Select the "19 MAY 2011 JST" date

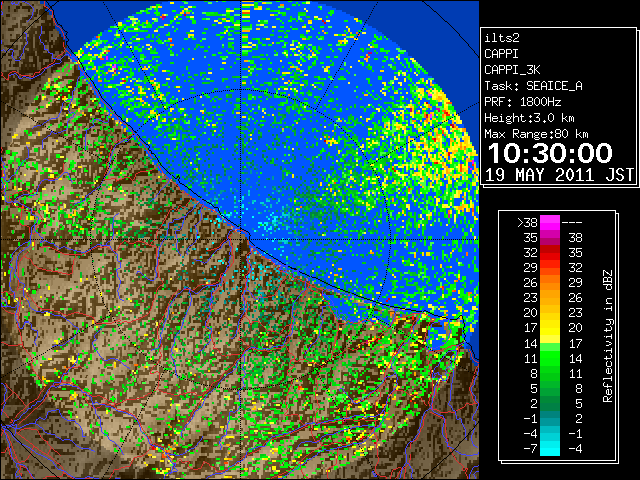[x=559, y=175]
